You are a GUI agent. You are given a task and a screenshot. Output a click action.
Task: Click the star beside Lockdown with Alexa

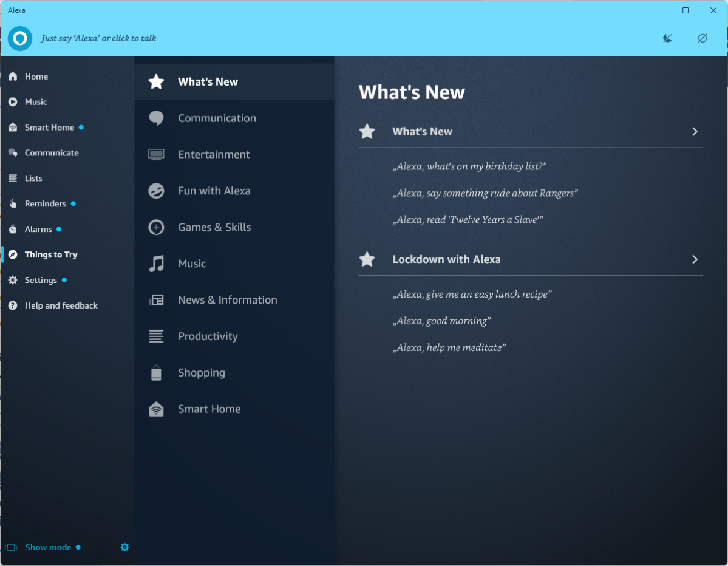[x=367, y=259]
